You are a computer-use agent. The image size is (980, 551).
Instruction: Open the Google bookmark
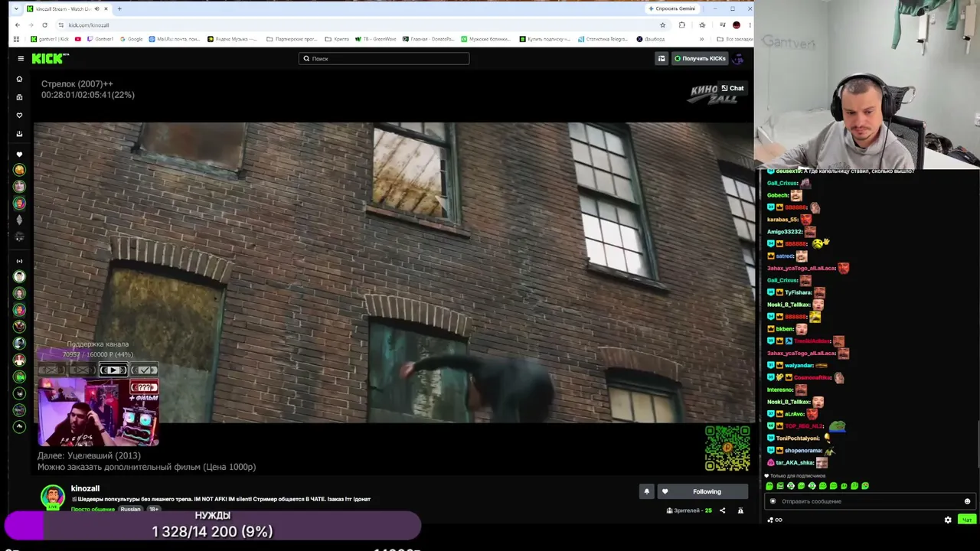(132, 39)
